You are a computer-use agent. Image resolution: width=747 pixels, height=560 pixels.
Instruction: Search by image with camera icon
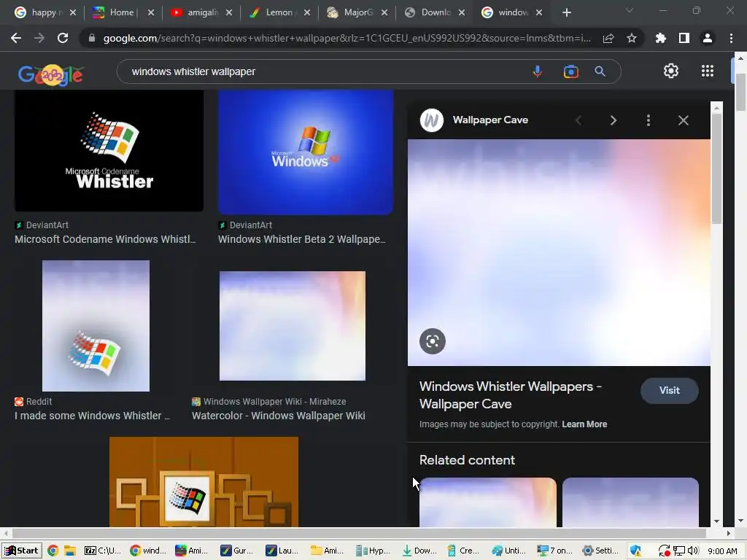(x=570, y=71)
